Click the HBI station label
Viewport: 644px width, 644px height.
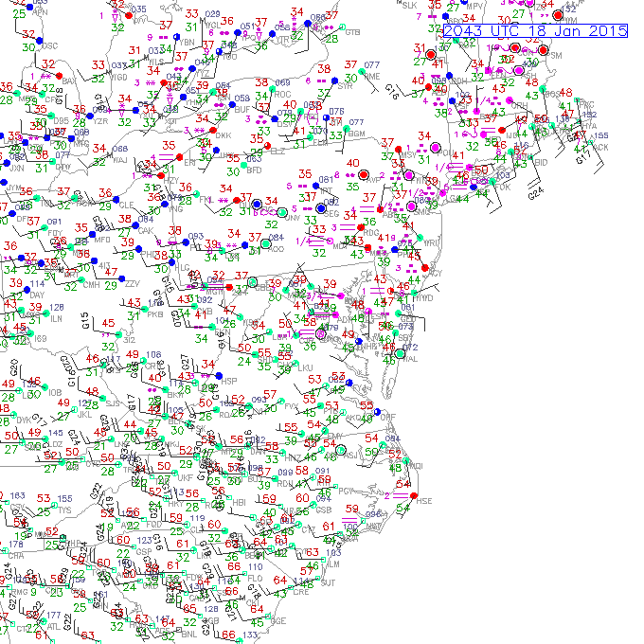click(x=239, y=502)
